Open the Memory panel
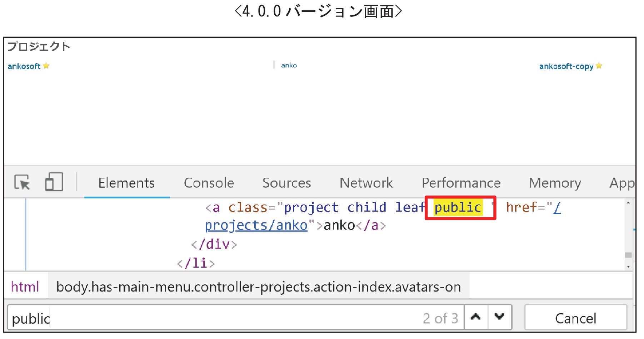 click(555, 183)
